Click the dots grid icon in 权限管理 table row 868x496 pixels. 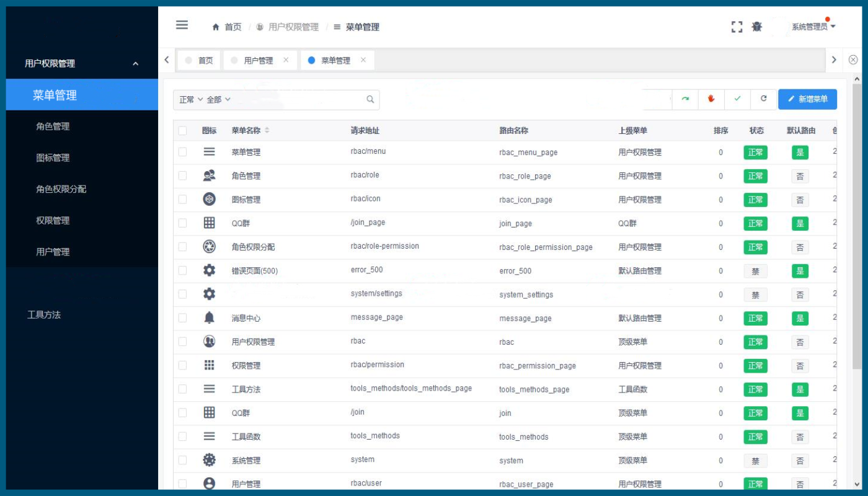pos(209,365)
